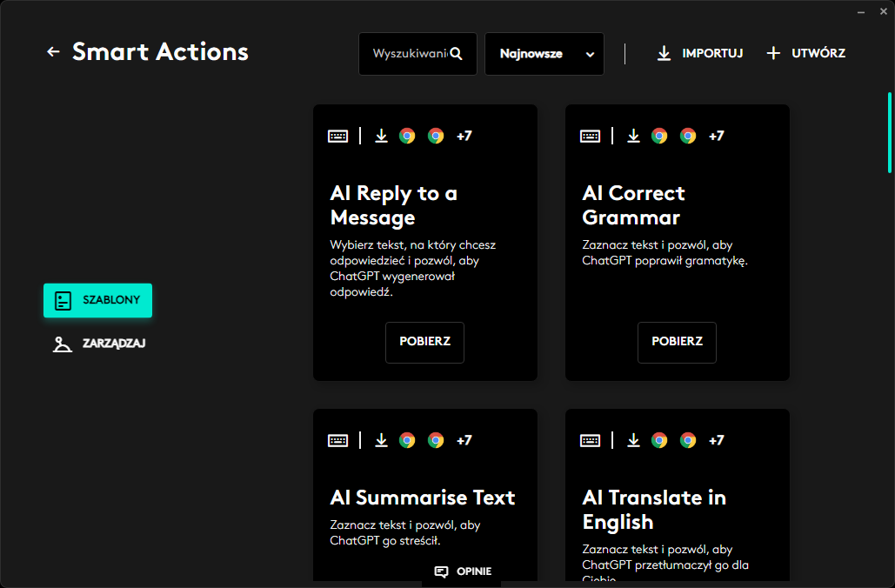Download the AI Reply to a Message template with Pobierz
The width and height of the screenshot is (895, 588).
pyautogui.click(x=424, y=342)
